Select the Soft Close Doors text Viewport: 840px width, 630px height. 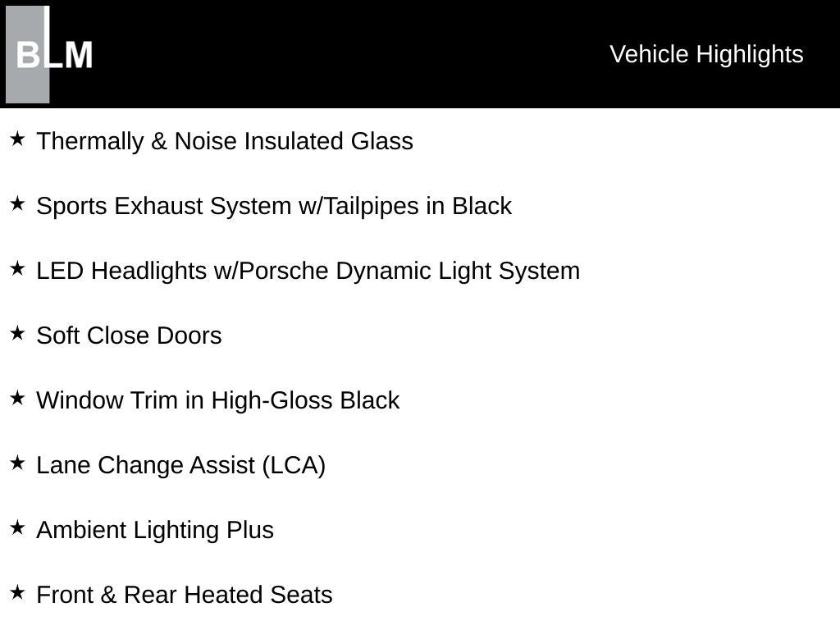(x=129, y=336)
